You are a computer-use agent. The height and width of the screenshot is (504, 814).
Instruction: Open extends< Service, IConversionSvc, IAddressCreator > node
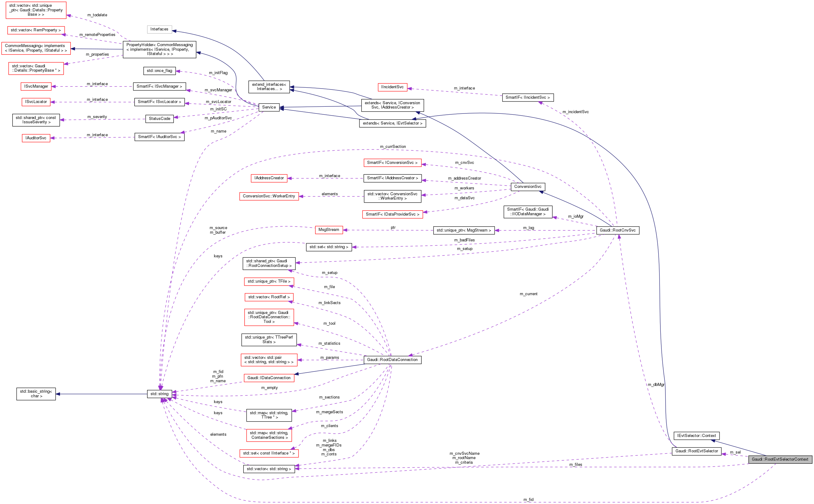[x=392, y=105]
